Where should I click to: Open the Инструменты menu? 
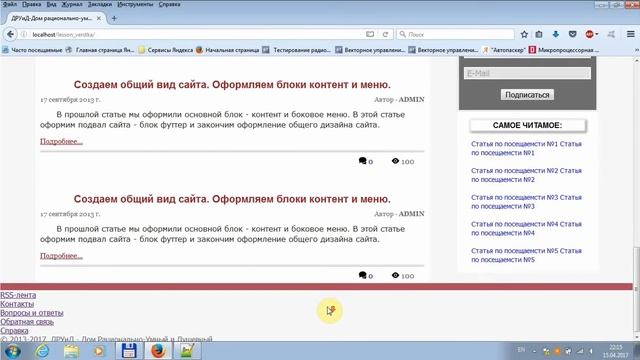(135, 4)
